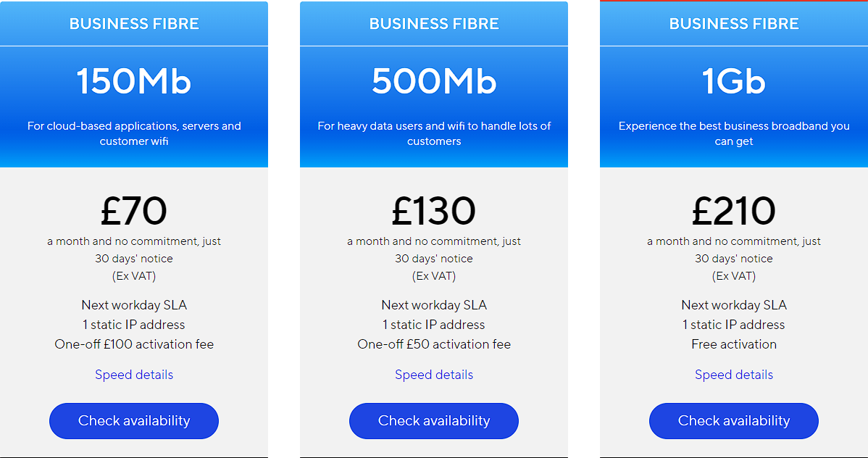The width and height of the screenshot is (868, 458).
Task: Select the 1Gb speed heading
Action: click(734, 81)
